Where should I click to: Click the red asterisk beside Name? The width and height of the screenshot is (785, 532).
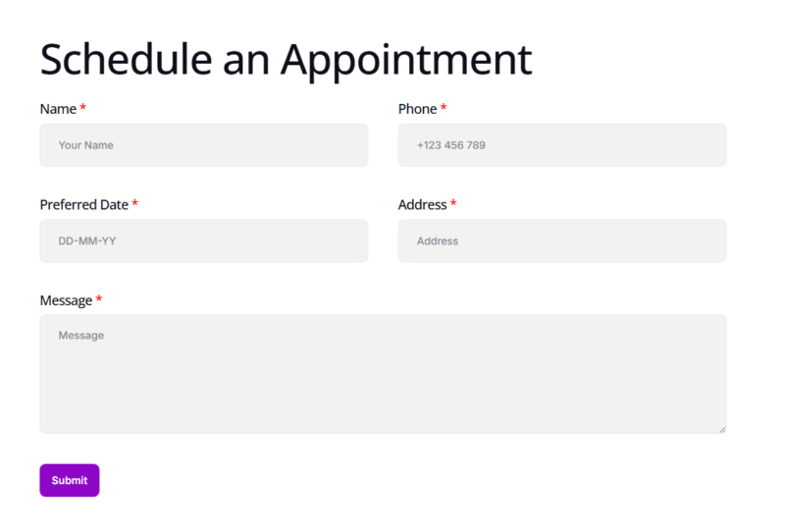pyautogui.click(x=83, y=108)
